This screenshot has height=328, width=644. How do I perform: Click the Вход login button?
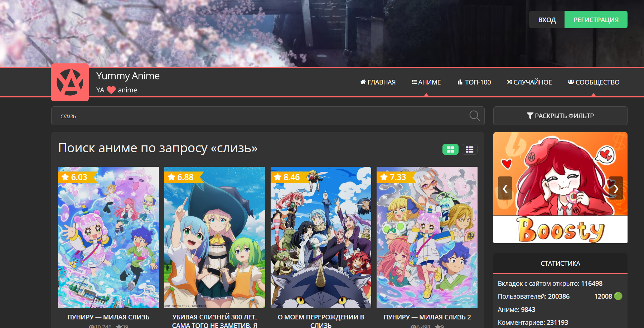(x=547, y=20)
